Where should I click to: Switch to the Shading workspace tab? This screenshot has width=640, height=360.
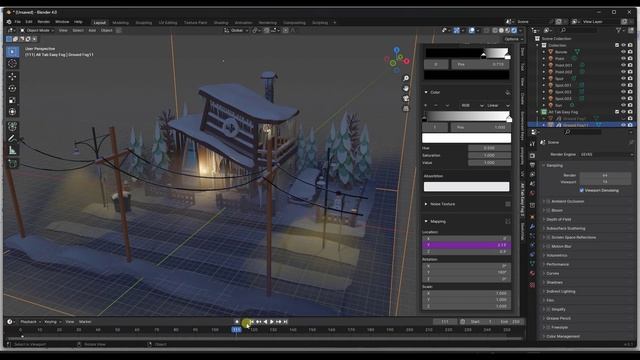coord(221,22)
